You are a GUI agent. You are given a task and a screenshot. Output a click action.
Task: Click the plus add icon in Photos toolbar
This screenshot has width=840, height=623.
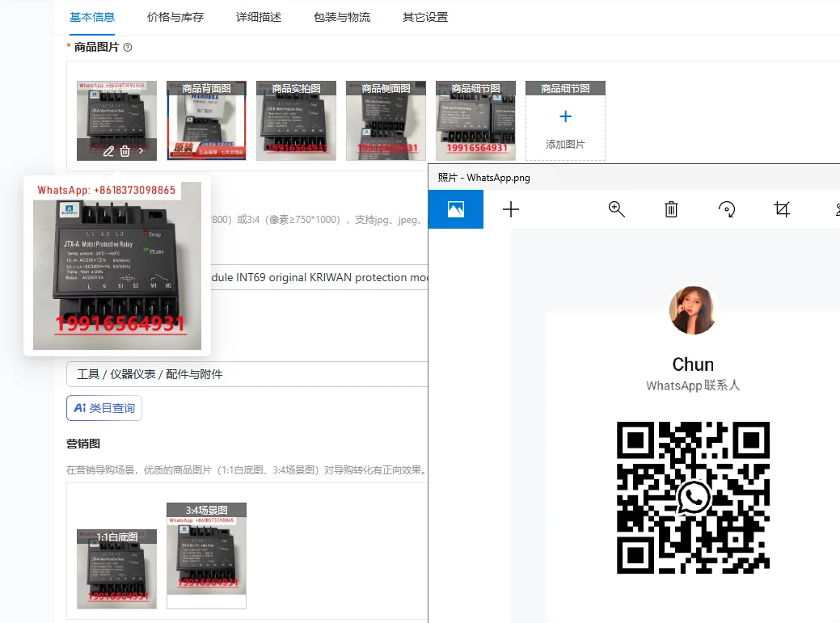tap(511, 209)
